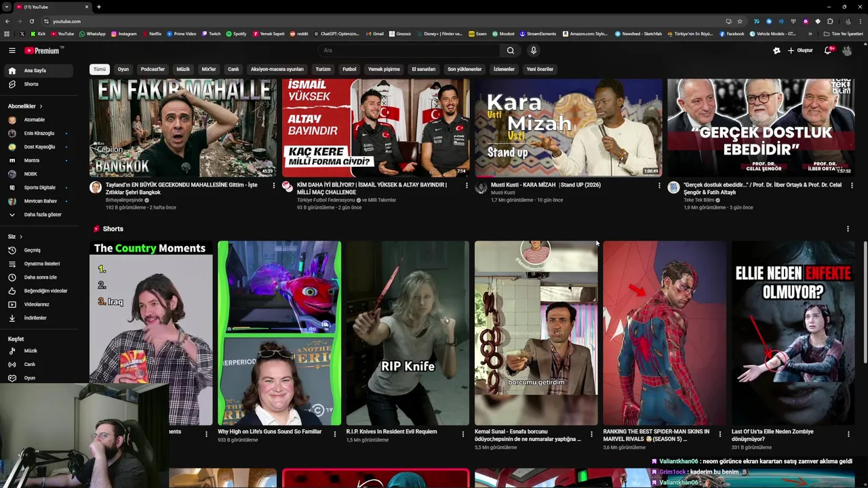Select the Podcast'ler filter chip
868x488 pixels.
(x=153, y=69)
